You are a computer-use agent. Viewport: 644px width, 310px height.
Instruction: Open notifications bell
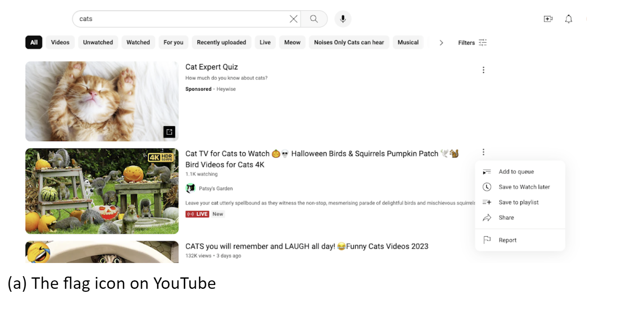[569, 19]
